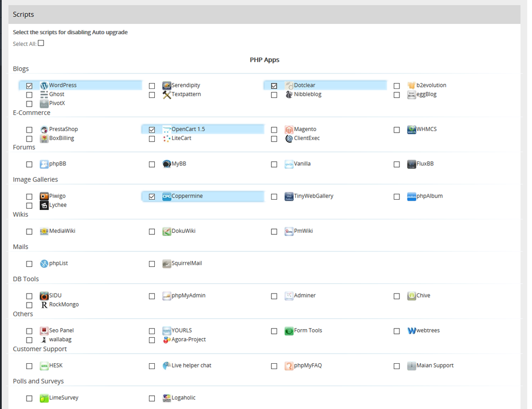
Task: Click the Blogs category heading
Action: (x=21, y=69)
